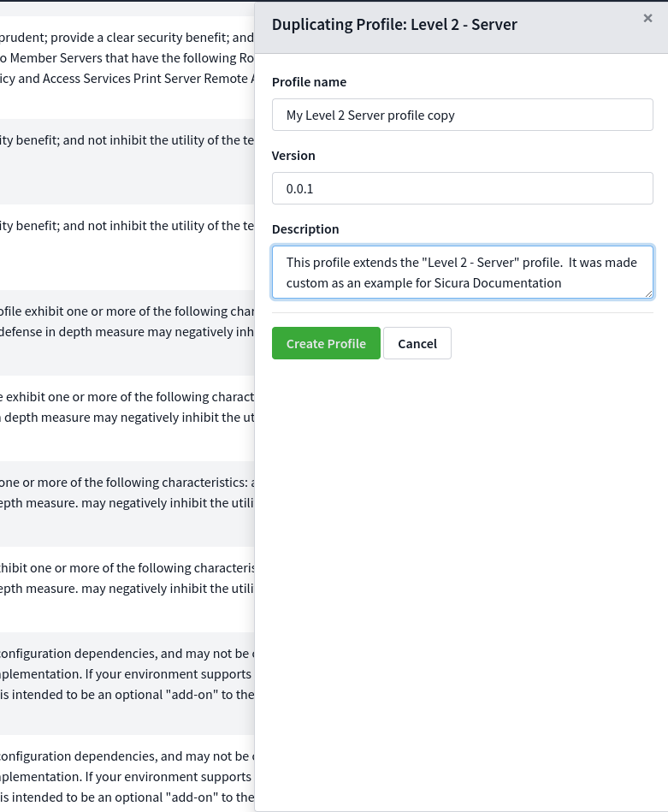Click the line "icy and Access Services Print Server"
This screenshot has width=668, height=812.
(127, 79)
